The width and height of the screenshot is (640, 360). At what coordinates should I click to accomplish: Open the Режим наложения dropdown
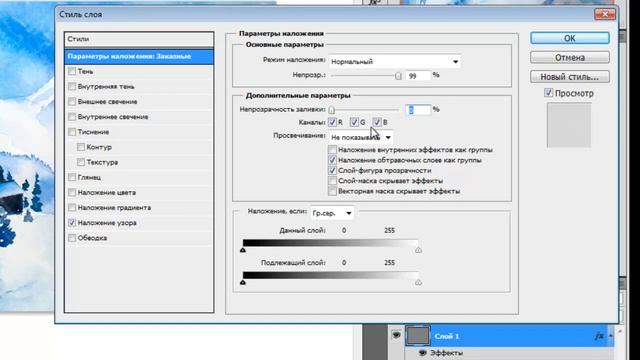[x=395, y=62]
